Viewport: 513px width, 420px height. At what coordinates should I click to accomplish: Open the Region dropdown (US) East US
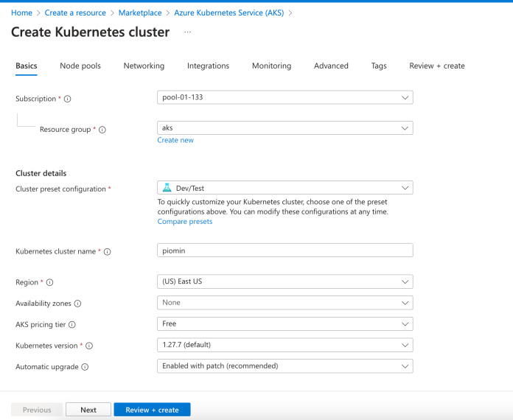[285, 281]
